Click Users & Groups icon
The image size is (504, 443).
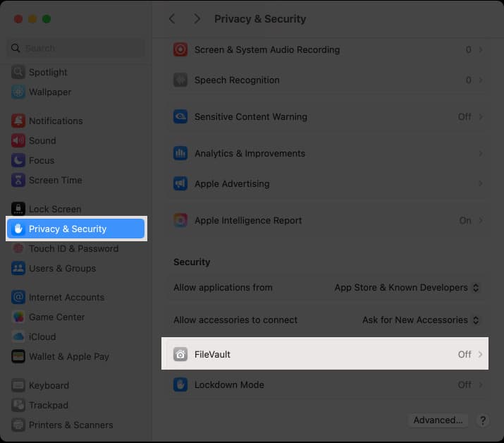pos(18,268)
